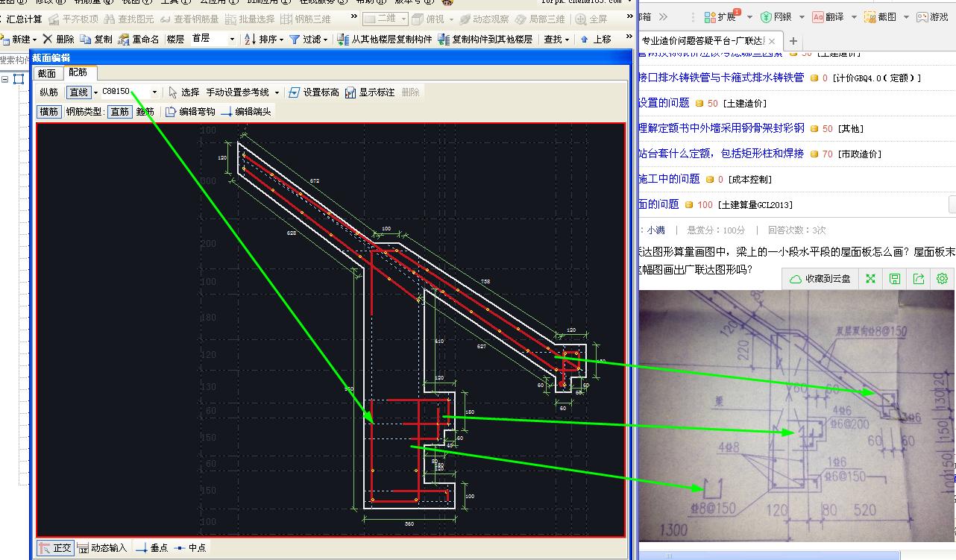Open the 查找图元 find element tool

[x=129, y=19]
